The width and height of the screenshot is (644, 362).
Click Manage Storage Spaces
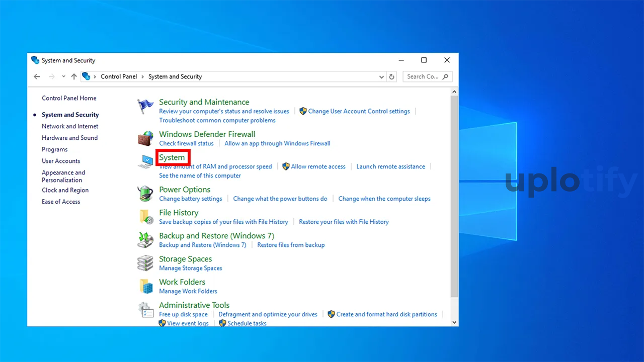point(190,268)
